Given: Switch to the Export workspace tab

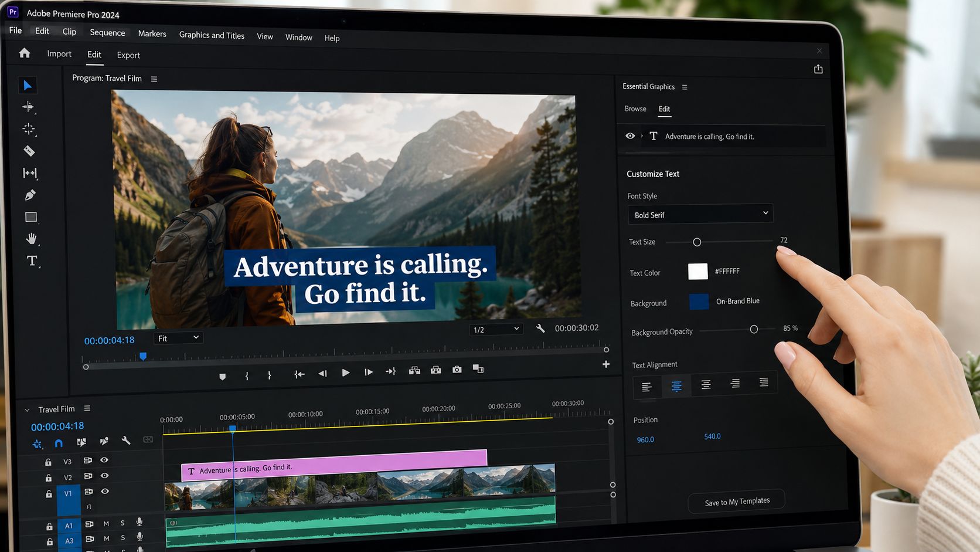Looking at the screenshot, I should coord(128,55).
